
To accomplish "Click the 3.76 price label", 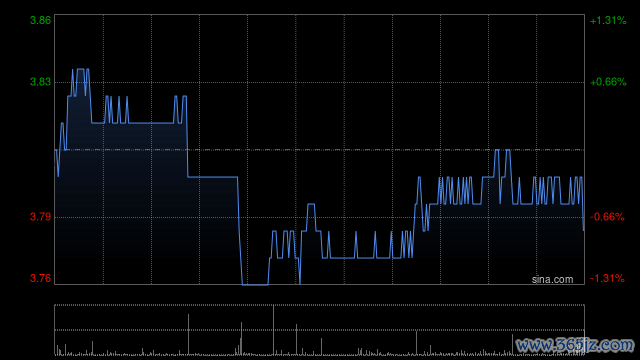I will 40,278.
